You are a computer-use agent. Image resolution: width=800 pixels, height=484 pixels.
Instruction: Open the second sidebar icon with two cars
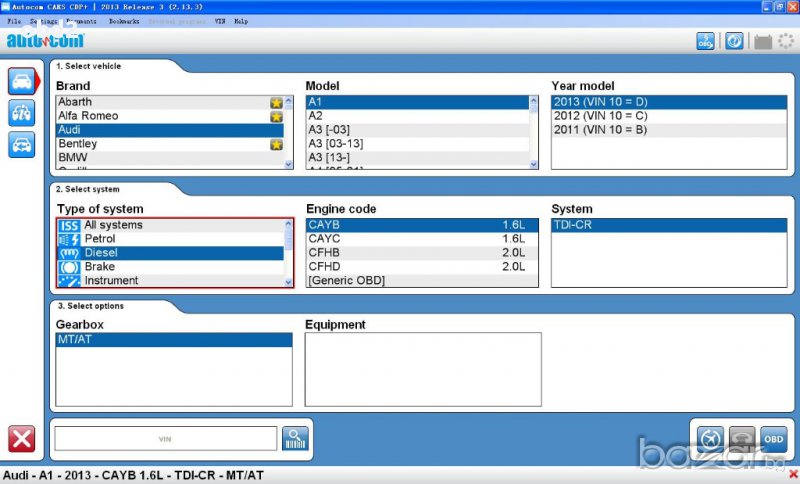21,113
